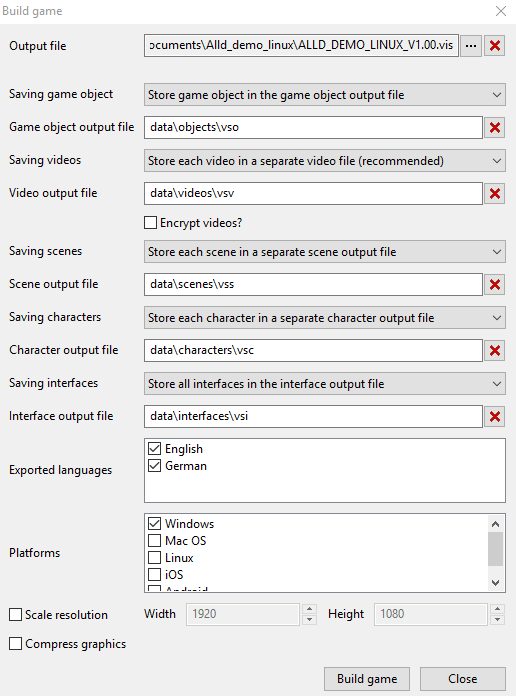This screenshot has height=696, width=516.
Task: Increase Width with the up stepper arrow
Action: click(310, 609)
